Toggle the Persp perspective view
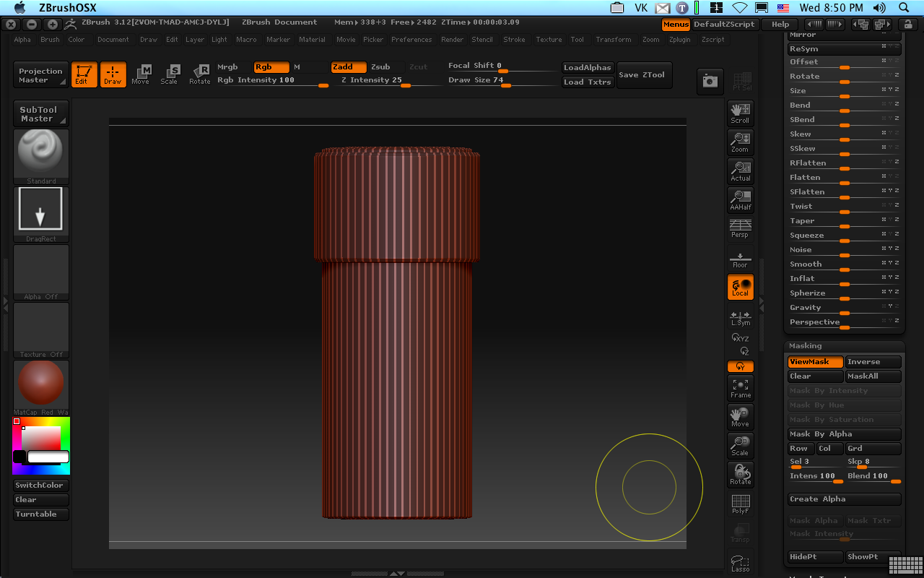The width and height of the screenshot is (924, 578). pyautogui.click(x=740, y=229)
